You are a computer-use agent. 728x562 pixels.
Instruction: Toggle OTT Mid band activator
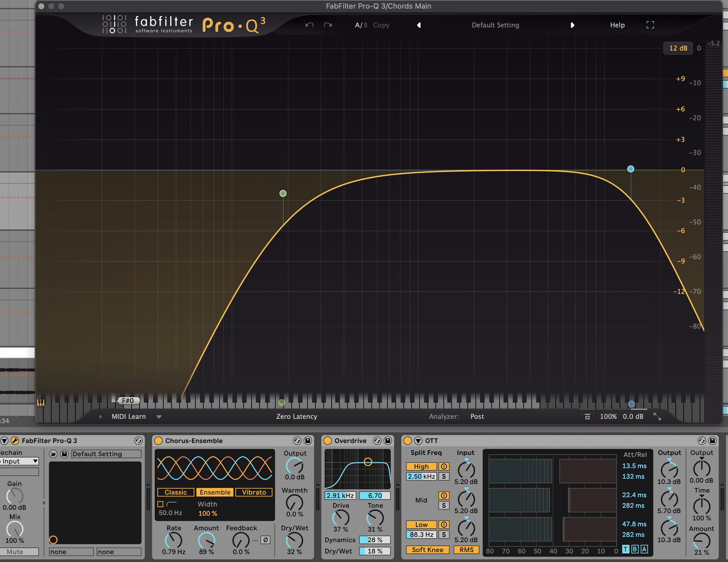tap(444, 495)
